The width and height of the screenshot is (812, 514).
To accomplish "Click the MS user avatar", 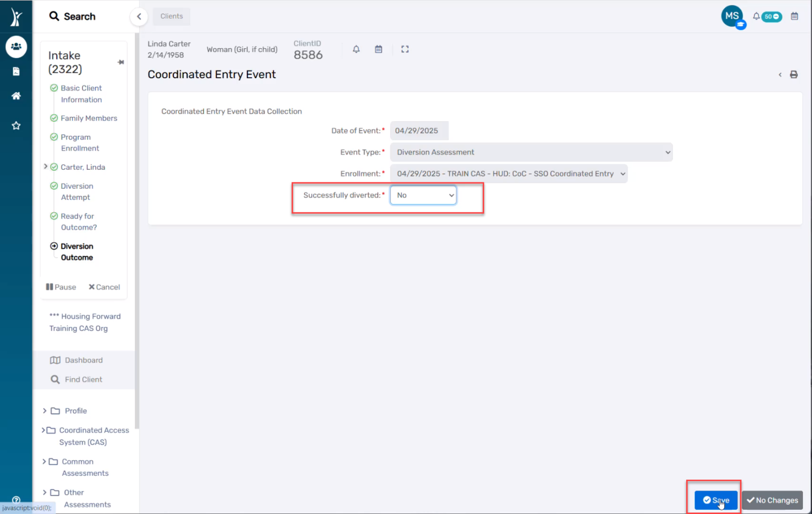I will point(732,16).
